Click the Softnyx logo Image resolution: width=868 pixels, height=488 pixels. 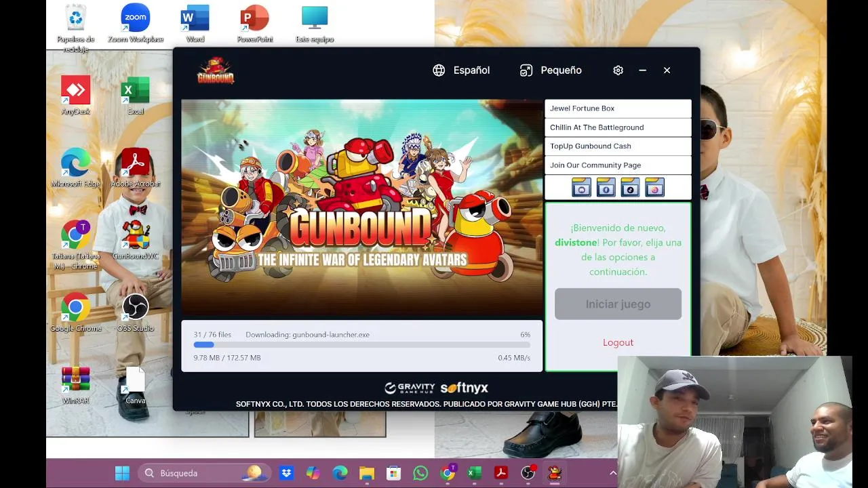pyautogui.click(x=465, y=388)
